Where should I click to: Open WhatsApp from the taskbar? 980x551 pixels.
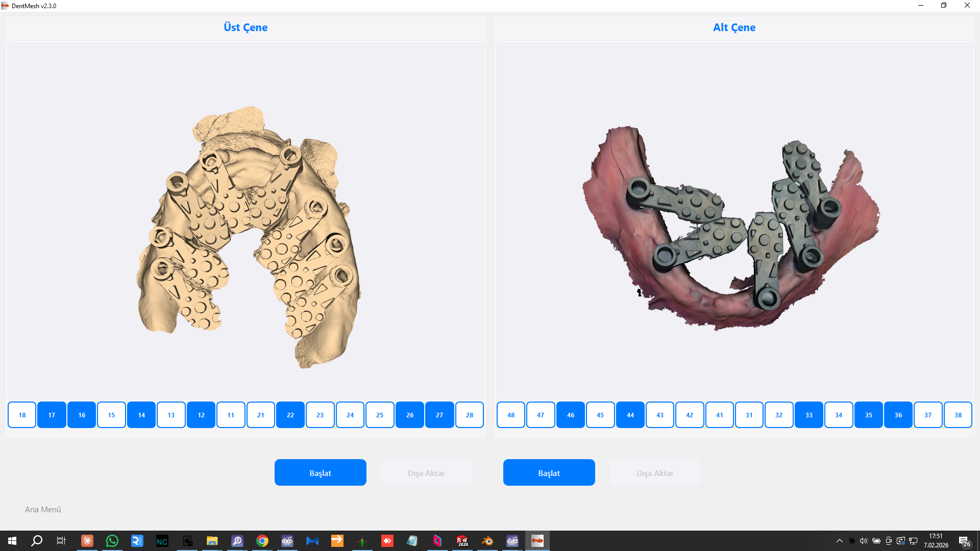[112, 541]
